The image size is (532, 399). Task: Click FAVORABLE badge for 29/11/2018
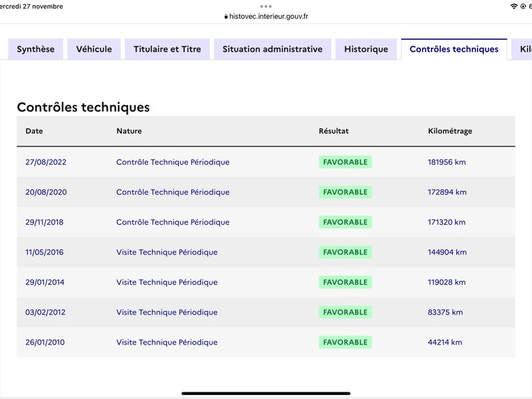point(345,222)
